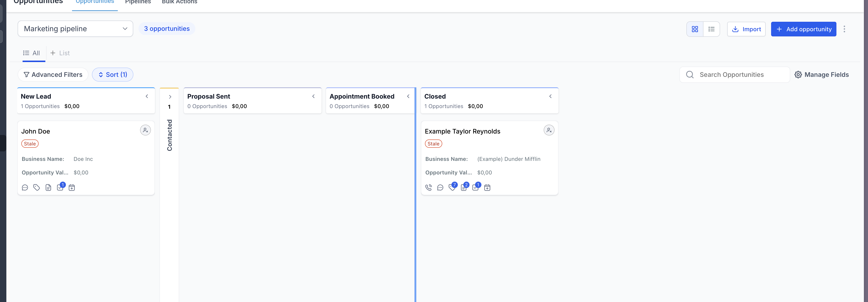868x302 pixels.
Task: Expand the collapsed Contacted stage column
Action: pyautogui.click(x=170, y=97)
